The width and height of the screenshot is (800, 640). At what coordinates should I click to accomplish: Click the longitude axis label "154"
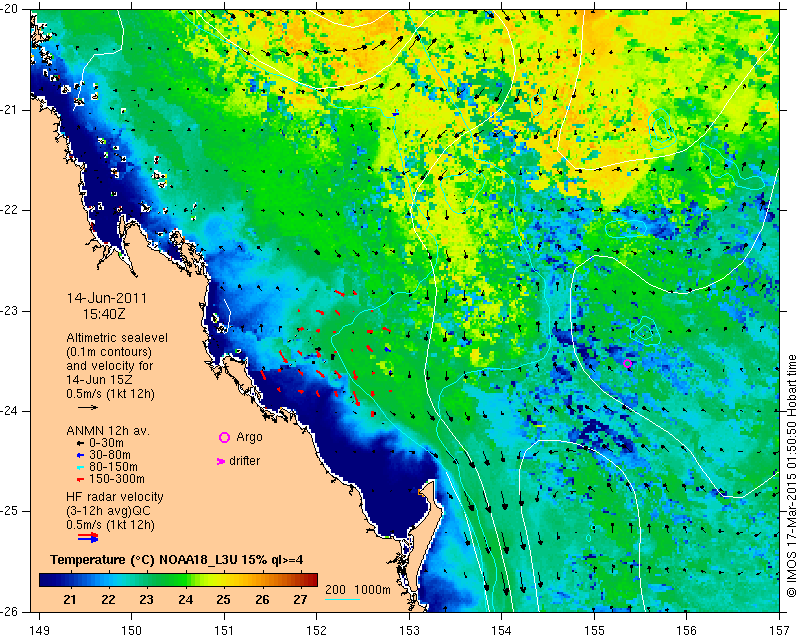[502, 631]
